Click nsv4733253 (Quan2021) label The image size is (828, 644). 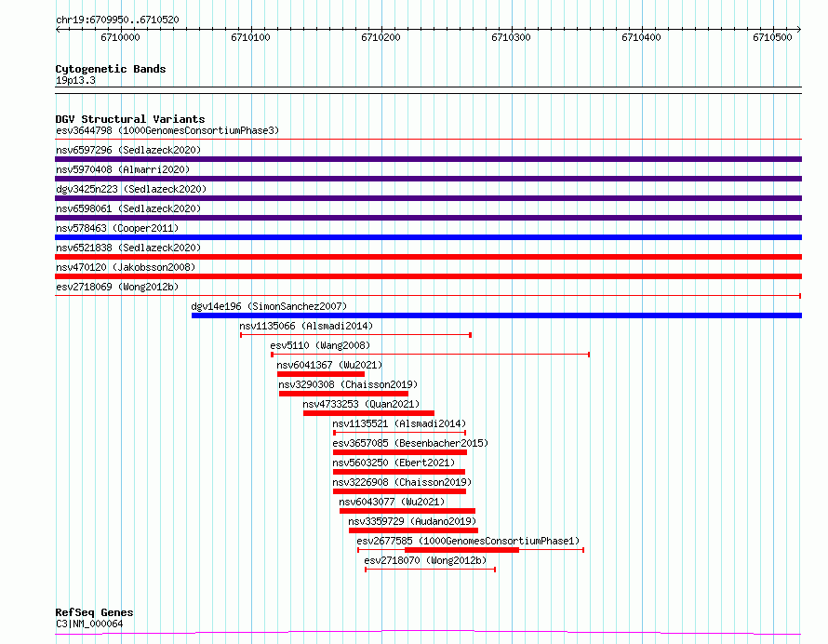click(361, 404)
